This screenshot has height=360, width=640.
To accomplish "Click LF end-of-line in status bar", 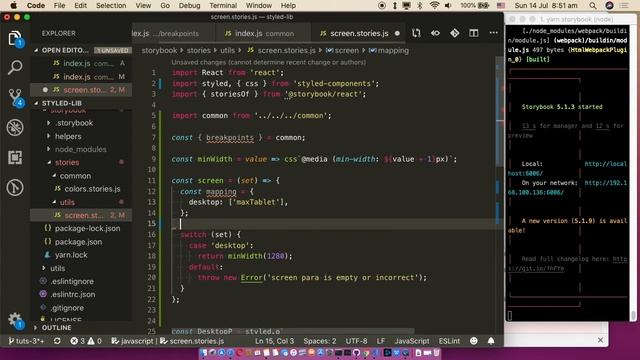I will (x=381, y=341).
